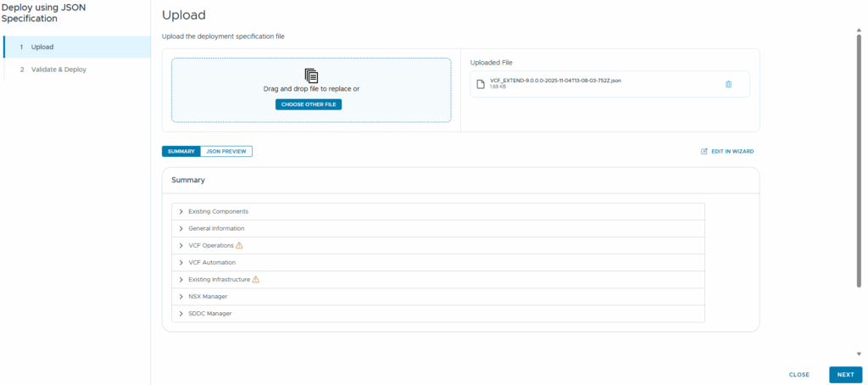Click the Edit in Wizard pencil icon
This screenshot has height=385, width=868.
[704, 151]
